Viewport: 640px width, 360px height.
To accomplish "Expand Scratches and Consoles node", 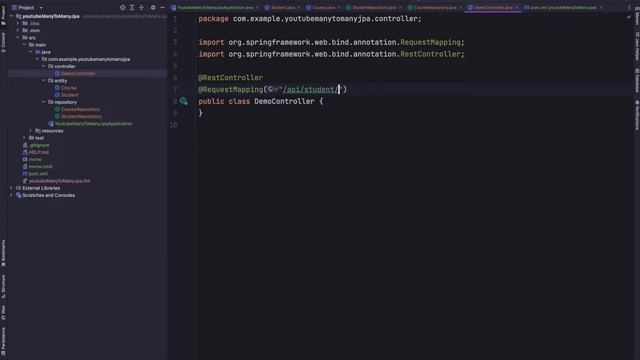I will click(11, 195).
